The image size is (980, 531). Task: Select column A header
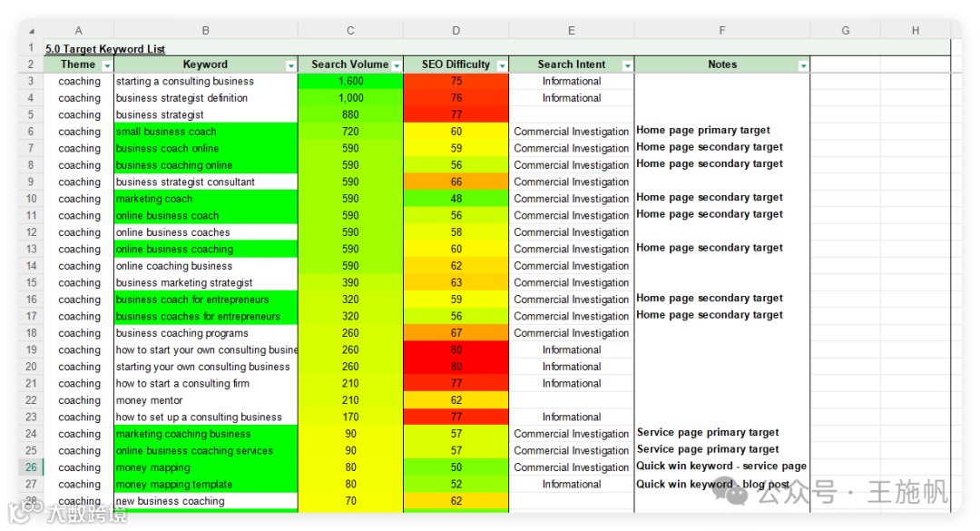[79, 30]
